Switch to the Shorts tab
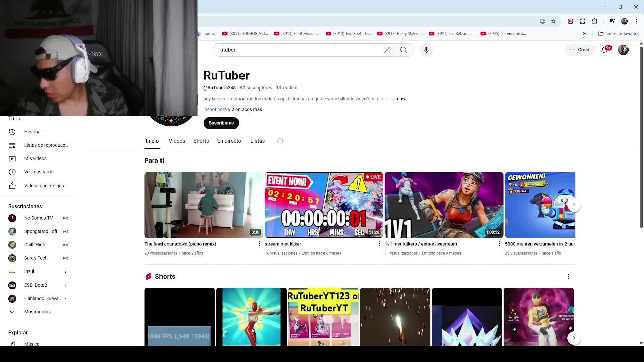The height and width of the screenshot is (362, 644). 201,141
